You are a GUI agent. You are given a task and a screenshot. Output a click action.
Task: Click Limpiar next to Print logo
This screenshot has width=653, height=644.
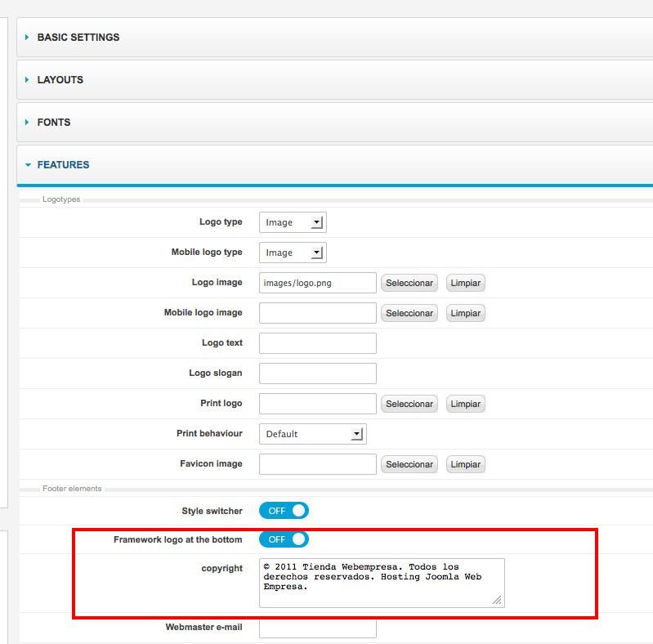click(x=466, y=404)
